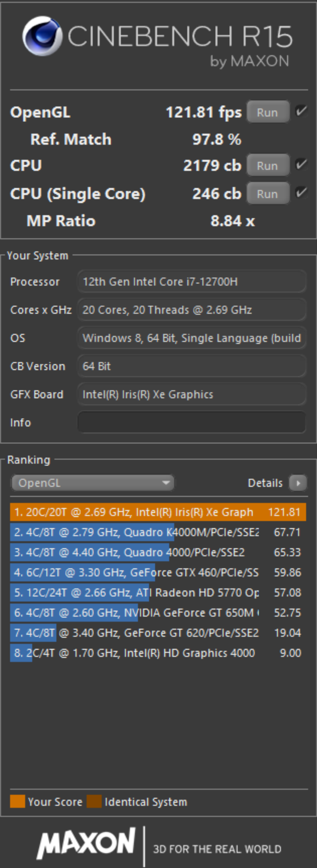Viewport: 317px width, 868px height.
Task: Click the single core score 246 cb
Action: pos(217,194)
